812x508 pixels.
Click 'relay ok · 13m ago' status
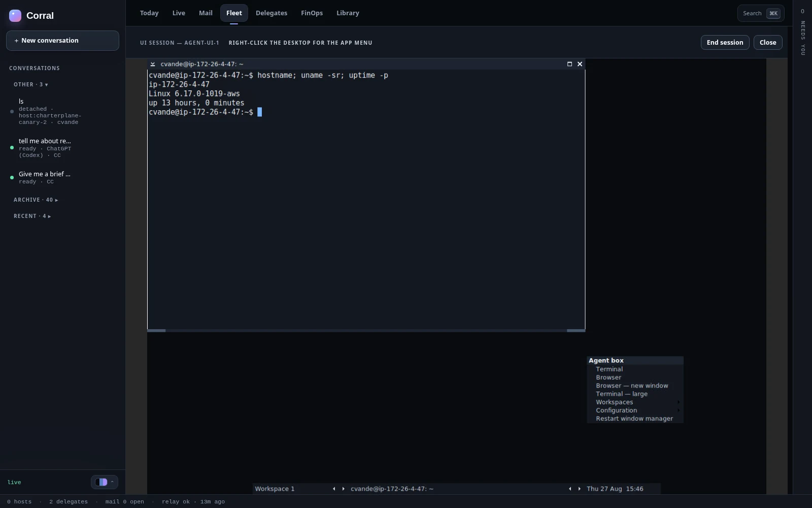(x=193, y=501)
